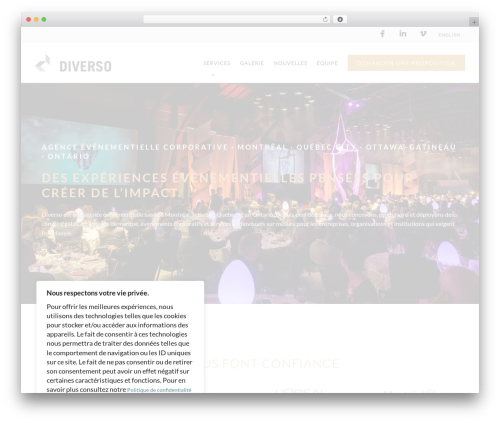Open the NOUVELLES menu item
Image resolution: width=500 pixels, height=423 pixels.
pyautogui.click(x=290, y=63)
